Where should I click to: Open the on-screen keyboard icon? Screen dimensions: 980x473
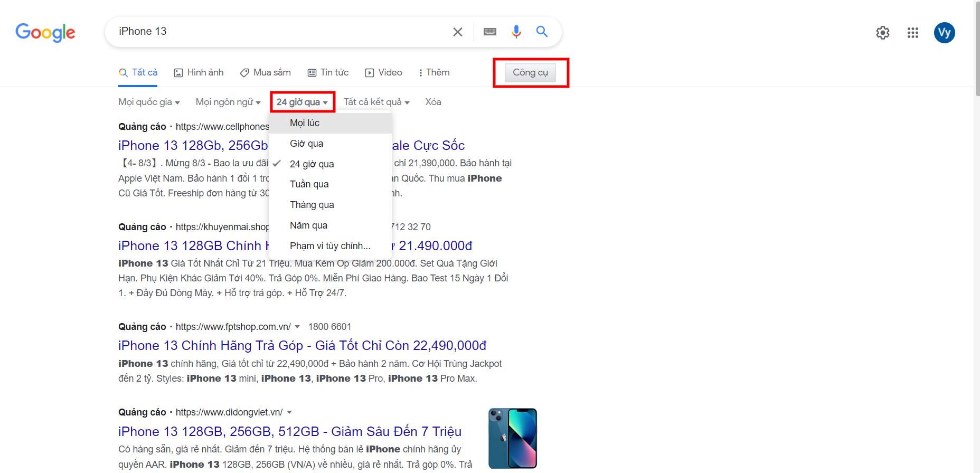pyautogui.click(x=490, y=32)
